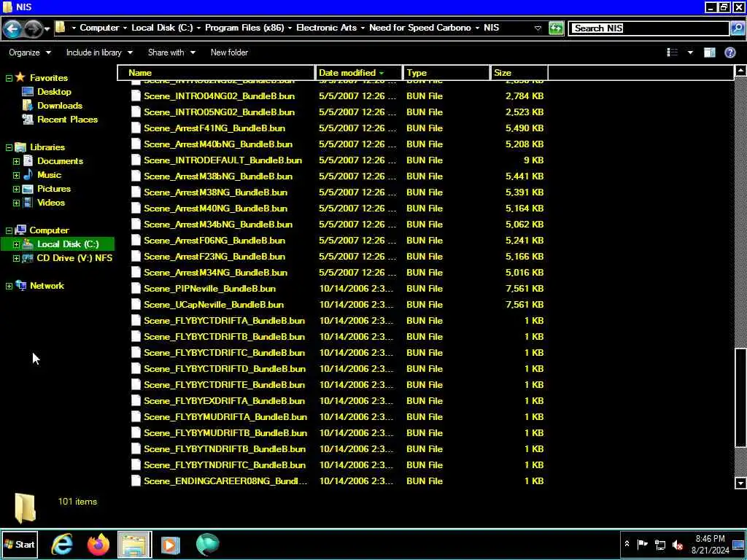Click the file list scroll up arrow

click(740, 71)
